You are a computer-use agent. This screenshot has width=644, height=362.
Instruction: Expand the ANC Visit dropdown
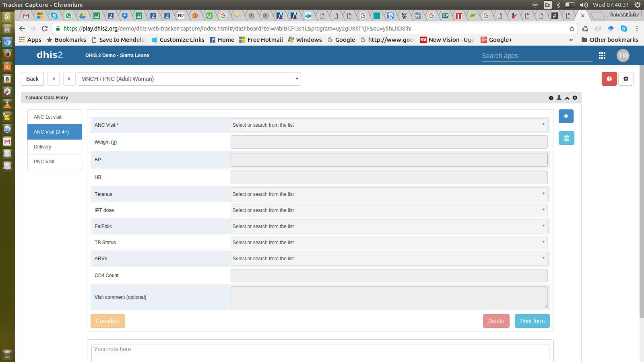(x=389, y=125)
